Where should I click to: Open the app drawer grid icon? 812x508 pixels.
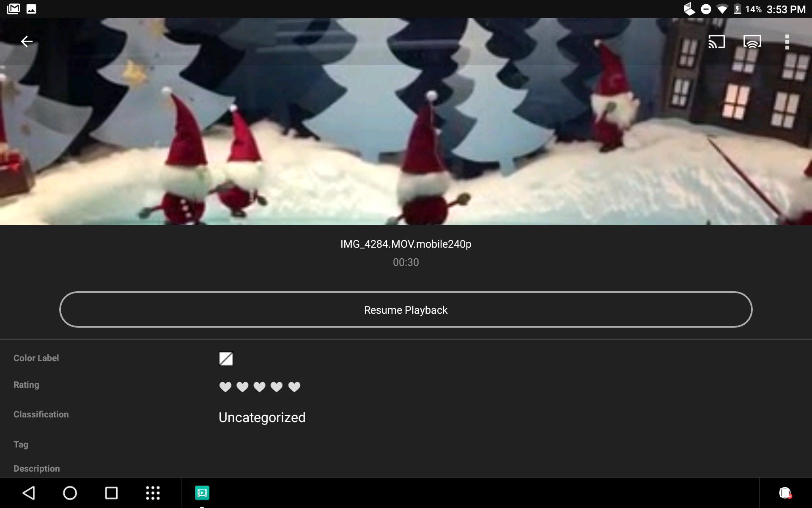153,493
